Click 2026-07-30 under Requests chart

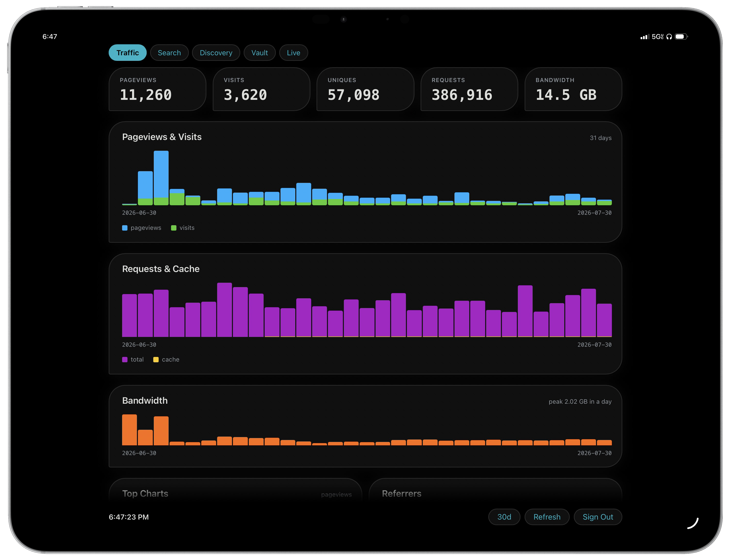pos(594,345)
